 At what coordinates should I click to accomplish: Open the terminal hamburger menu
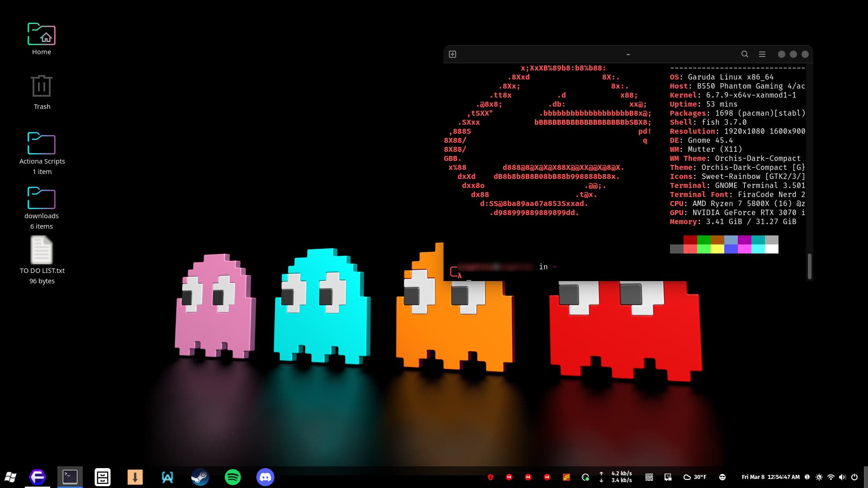coord(762,54)
